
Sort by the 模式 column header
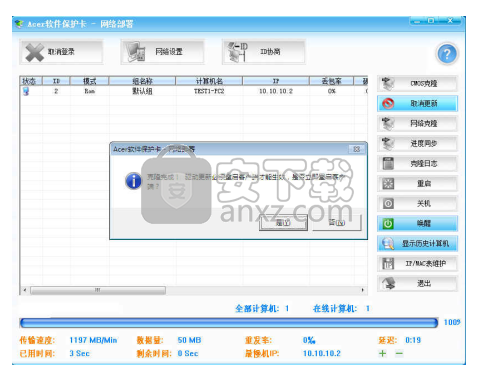tap(89, 81)
